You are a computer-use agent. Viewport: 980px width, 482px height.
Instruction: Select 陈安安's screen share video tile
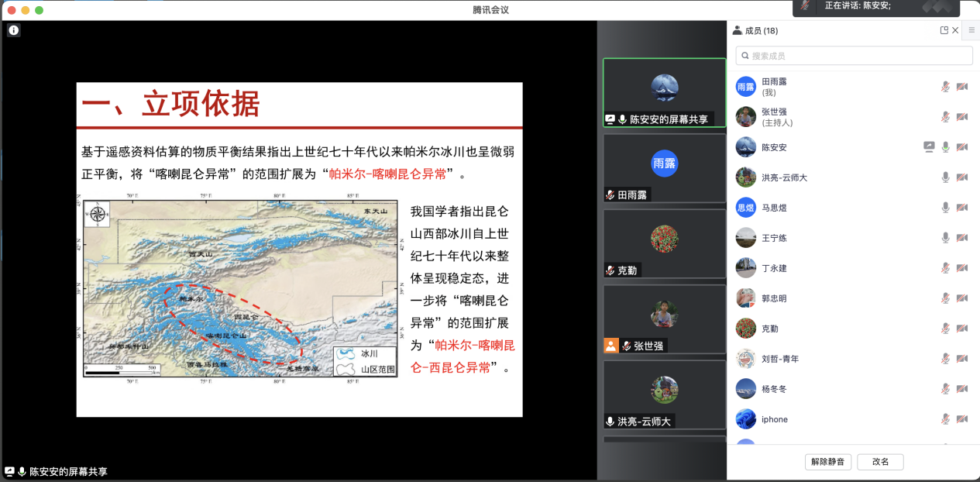(664, 92)
